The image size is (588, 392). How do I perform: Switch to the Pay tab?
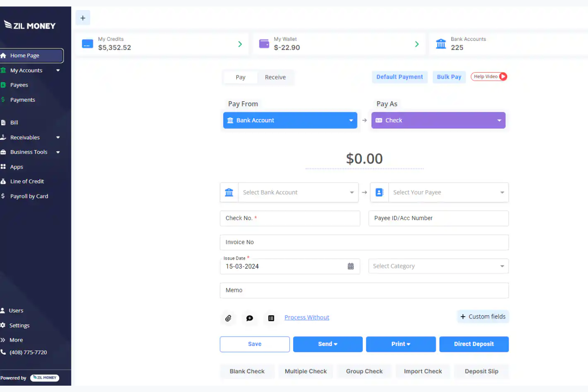[x=240, y=77]
